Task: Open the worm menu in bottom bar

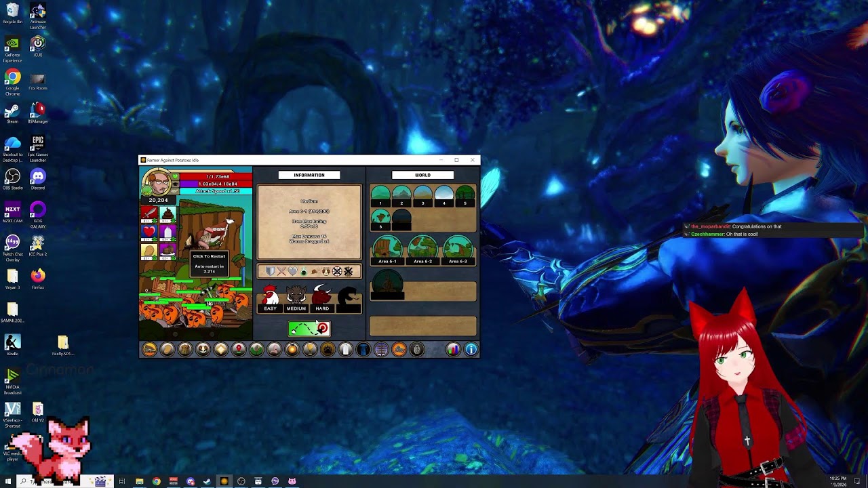Action: pos(274,350)
